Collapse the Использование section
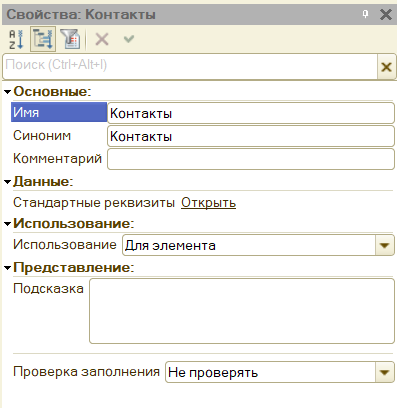Image resolution: width=397 pixels, height=408 pixels. (8, 224)
